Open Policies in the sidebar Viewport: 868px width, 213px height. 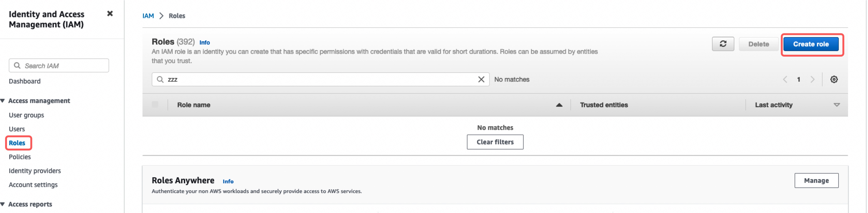coord(19,157)
